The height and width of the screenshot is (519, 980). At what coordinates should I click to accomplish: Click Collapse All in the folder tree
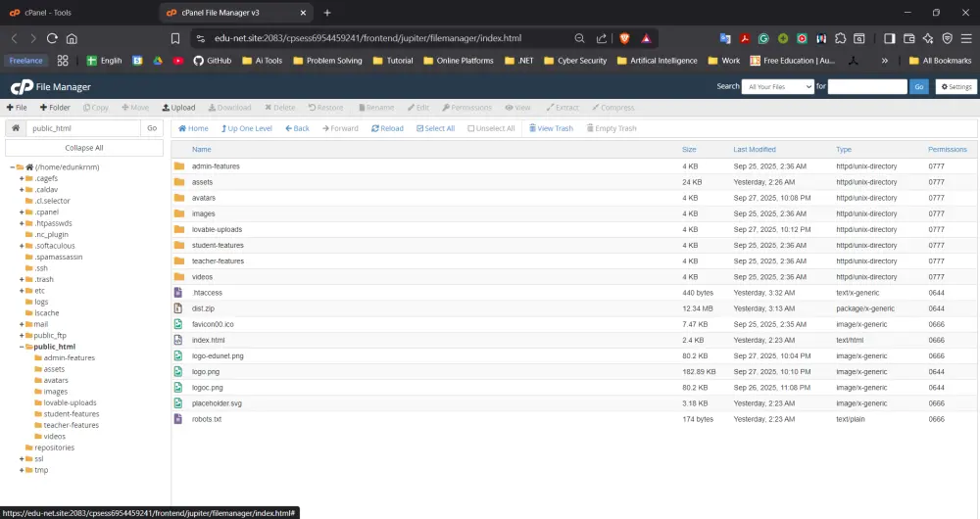(x=83, y=148)
